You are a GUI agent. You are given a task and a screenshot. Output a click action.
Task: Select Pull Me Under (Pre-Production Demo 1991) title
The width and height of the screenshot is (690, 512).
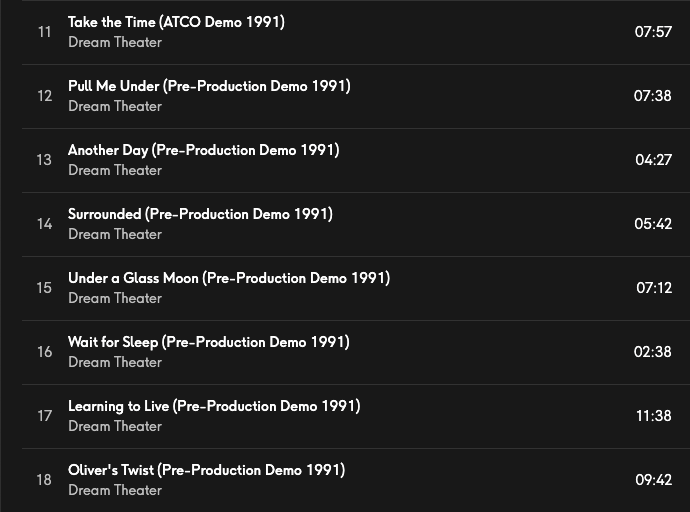click(x=209, y=86)
